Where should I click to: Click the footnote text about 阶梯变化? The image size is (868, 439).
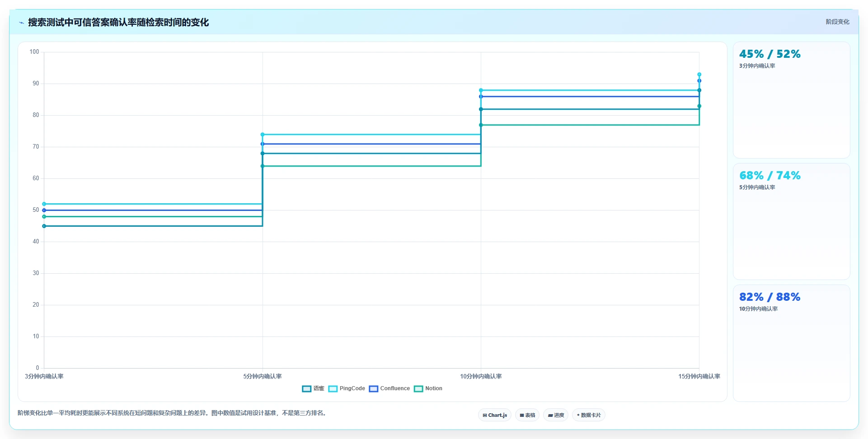(x=173, y=413)
